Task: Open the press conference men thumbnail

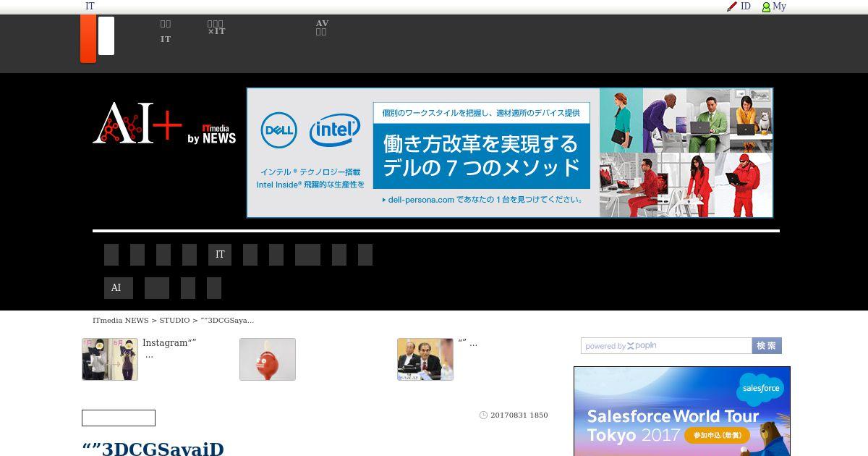Action: tap(425, 359)
